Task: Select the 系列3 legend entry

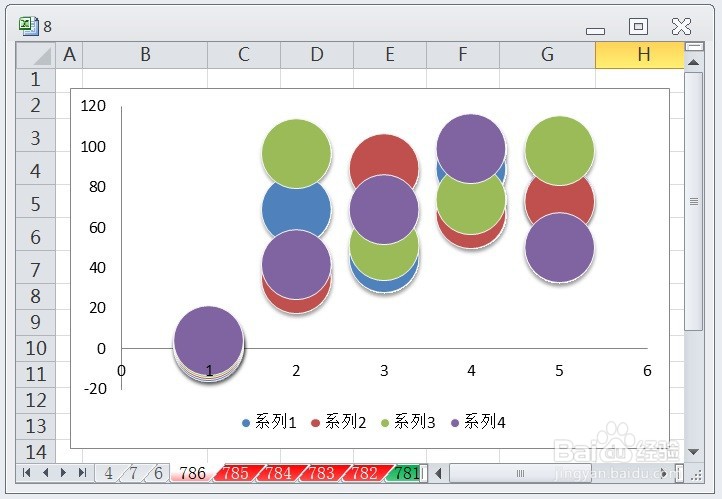Action: coord(408,422)
